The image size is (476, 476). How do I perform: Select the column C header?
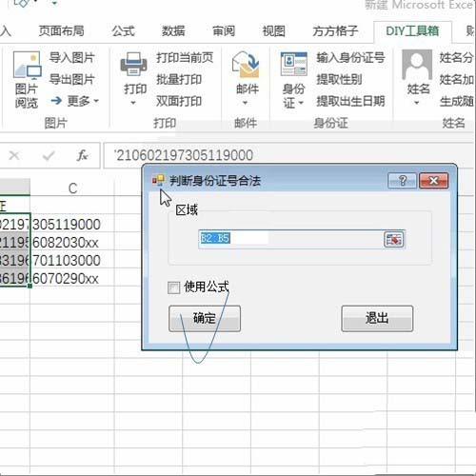pyautogui.click(x=72, y=188)
